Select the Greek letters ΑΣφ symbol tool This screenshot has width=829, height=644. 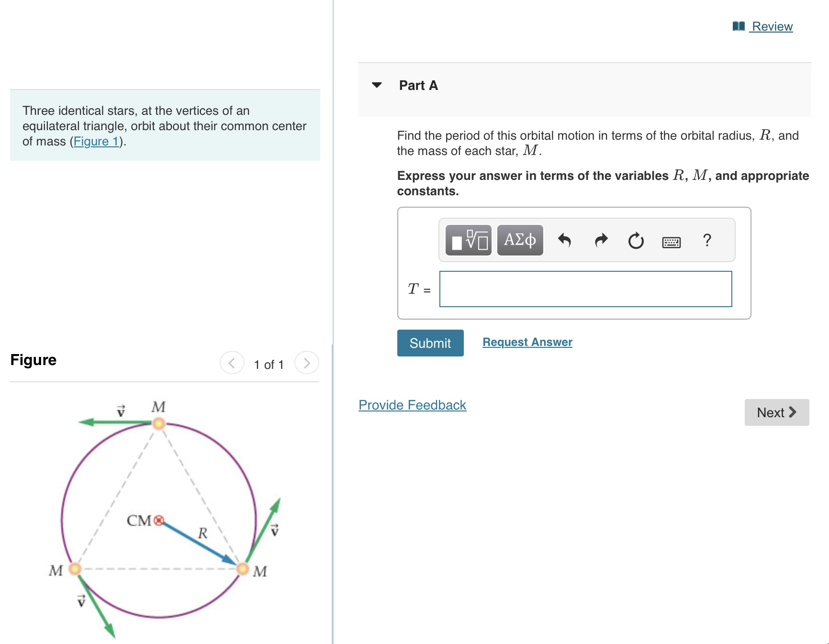tap(520, 239)
